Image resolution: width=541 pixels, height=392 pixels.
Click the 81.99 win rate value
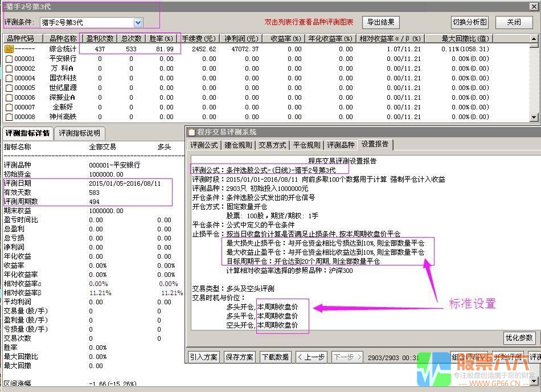(165, 49)
